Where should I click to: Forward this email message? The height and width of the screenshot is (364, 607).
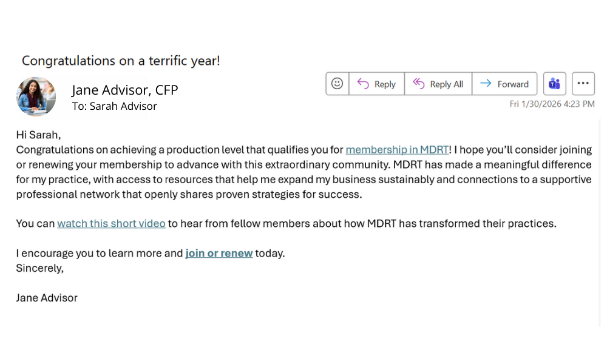[504, 84]
